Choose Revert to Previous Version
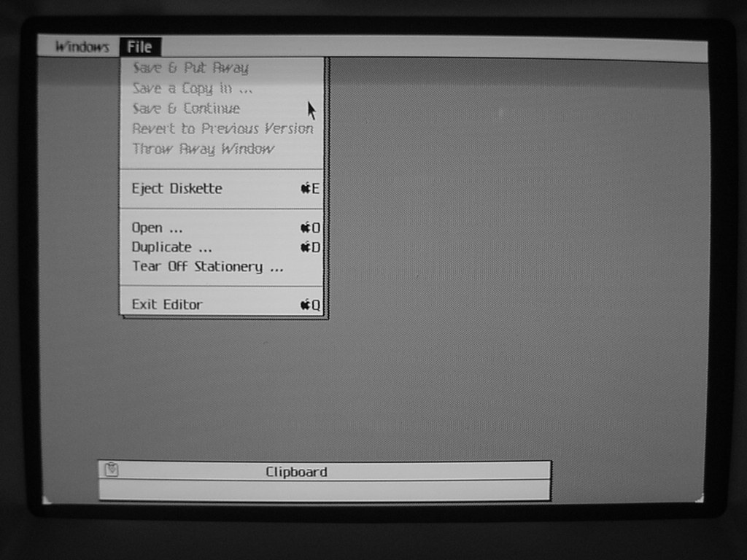 [222, 129]
